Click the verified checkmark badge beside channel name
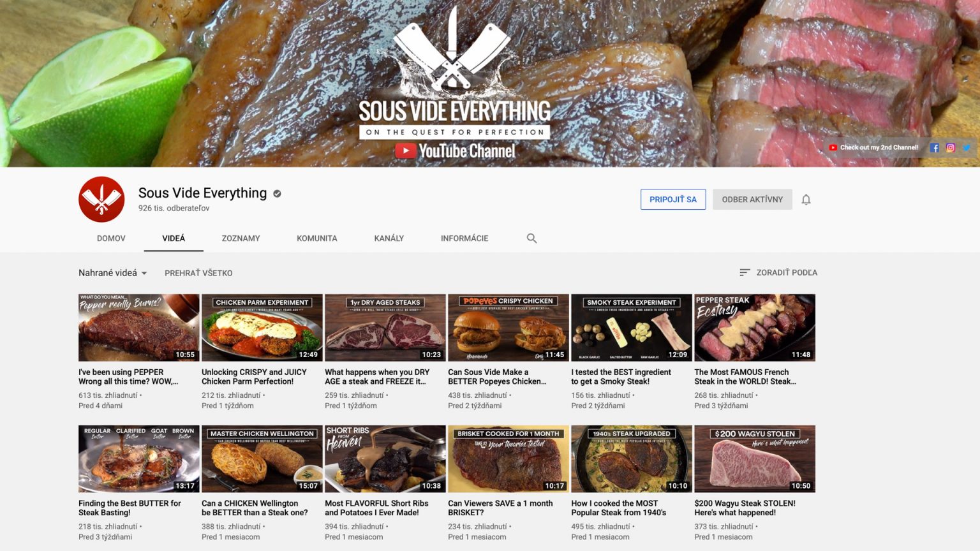Screen dimensions: 980x551 click(277, 194)
